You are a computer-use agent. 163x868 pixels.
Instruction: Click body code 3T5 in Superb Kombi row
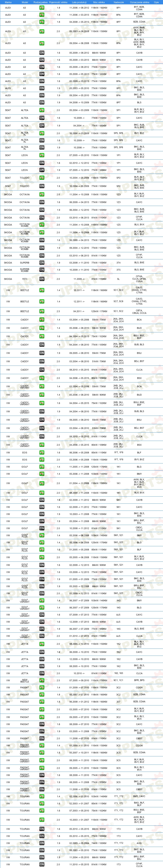click(118, 270)
